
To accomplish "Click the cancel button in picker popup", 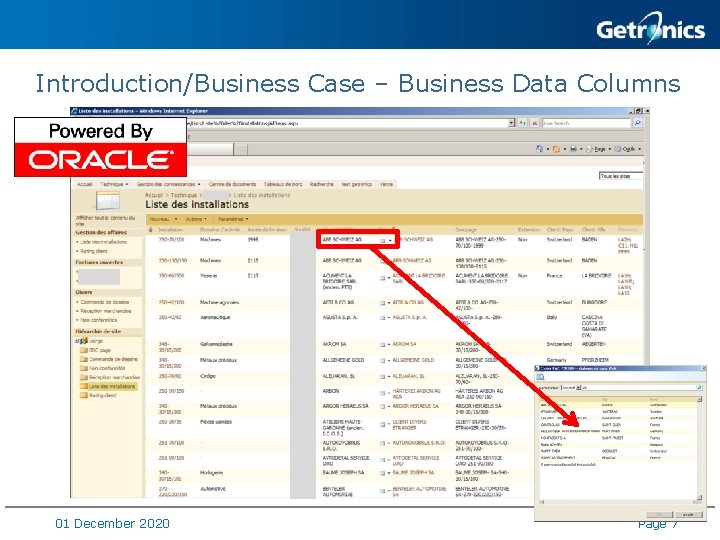I will click(688, 515).
